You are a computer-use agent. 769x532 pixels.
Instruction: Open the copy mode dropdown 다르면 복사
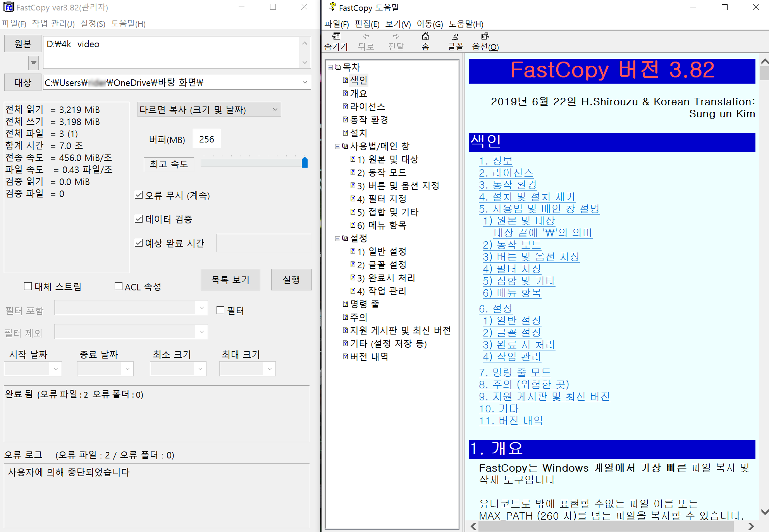209,110
